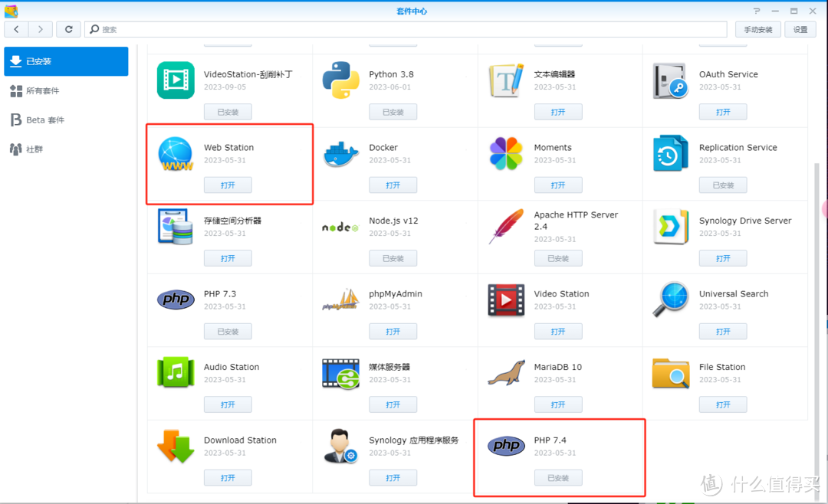Image resolution: width=828 pixels, height=504 pixels.
Task: Click the Apache HTTP Server feather icon
Action: [x=506, y=226]
